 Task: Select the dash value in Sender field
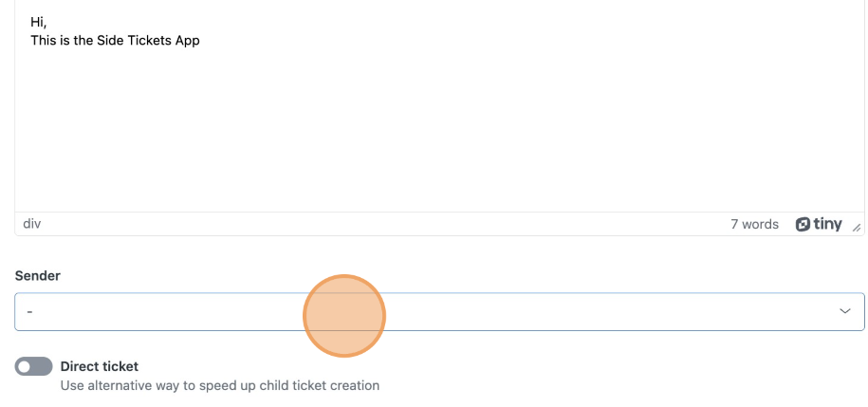tap(30, 312)
